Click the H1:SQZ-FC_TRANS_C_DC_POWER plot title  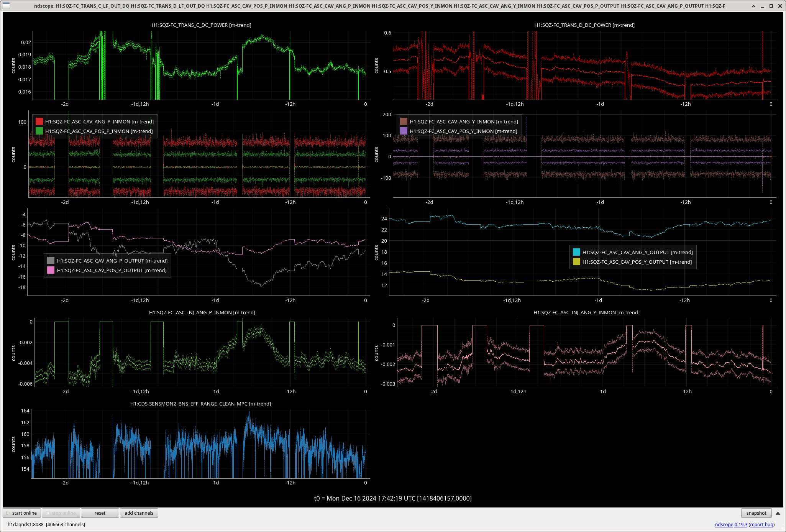[x=202, y=25]
